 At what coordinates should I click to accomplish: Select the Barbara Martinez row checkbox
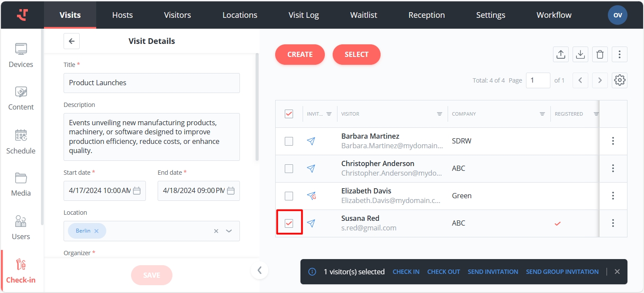pos(289,141)
